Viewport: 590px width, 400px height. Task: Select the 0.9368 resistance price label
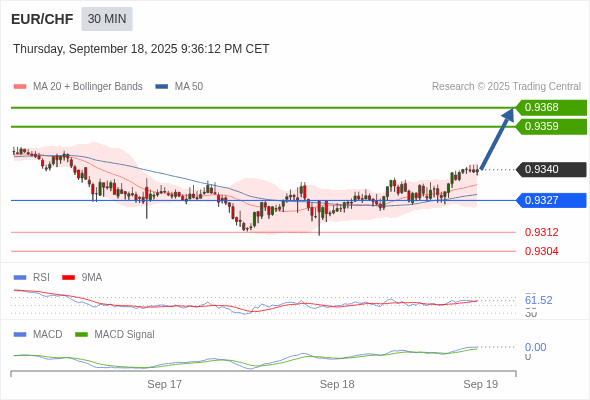coord(551,108)
